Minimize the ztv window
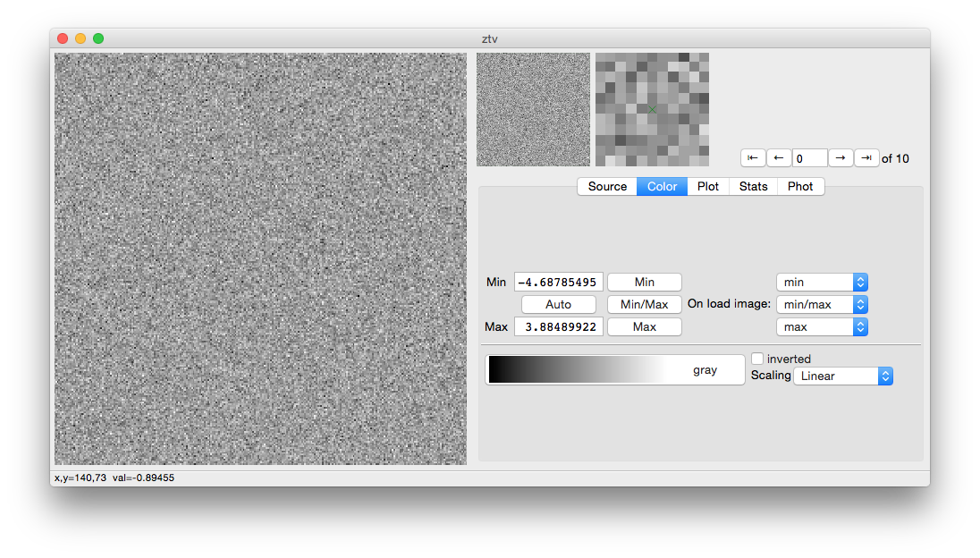980x558 pixels. coord(80,38)
